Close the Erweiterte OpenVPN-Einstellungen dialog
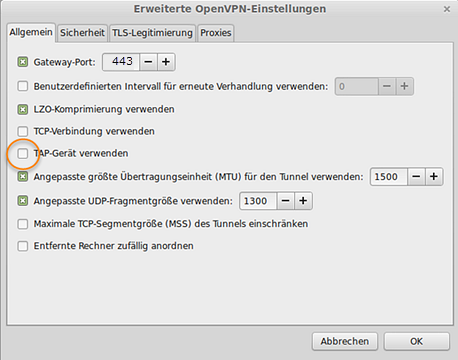 (x=447, y=9)
